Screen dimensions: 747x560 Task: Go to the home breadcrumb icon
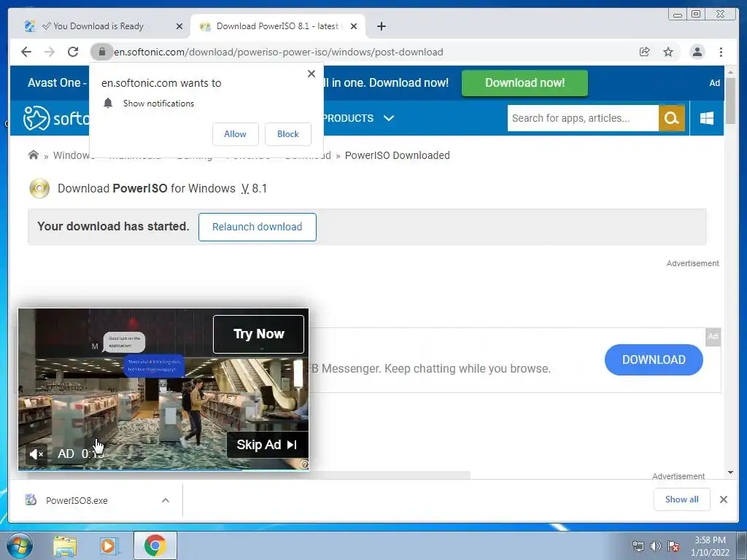point(34,155)
